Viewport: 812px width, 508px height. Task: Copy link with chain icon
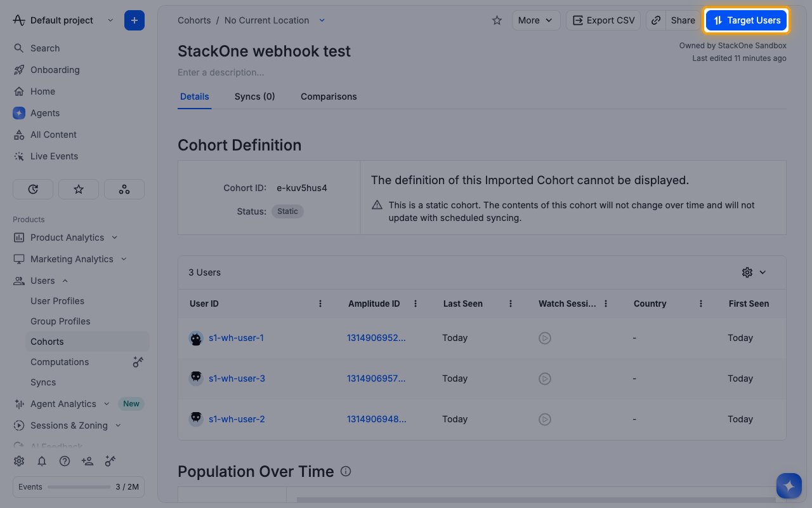tap(656, 20)
